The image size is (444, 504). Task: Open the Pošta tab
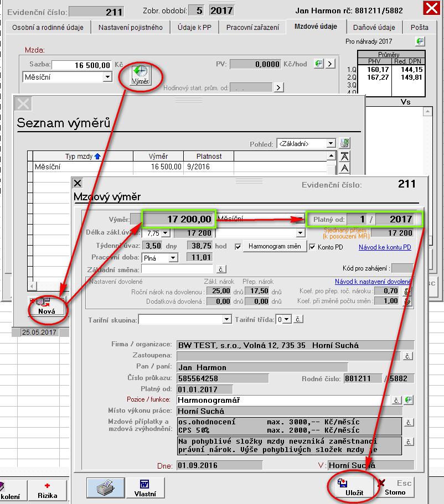tap(419, 27)
